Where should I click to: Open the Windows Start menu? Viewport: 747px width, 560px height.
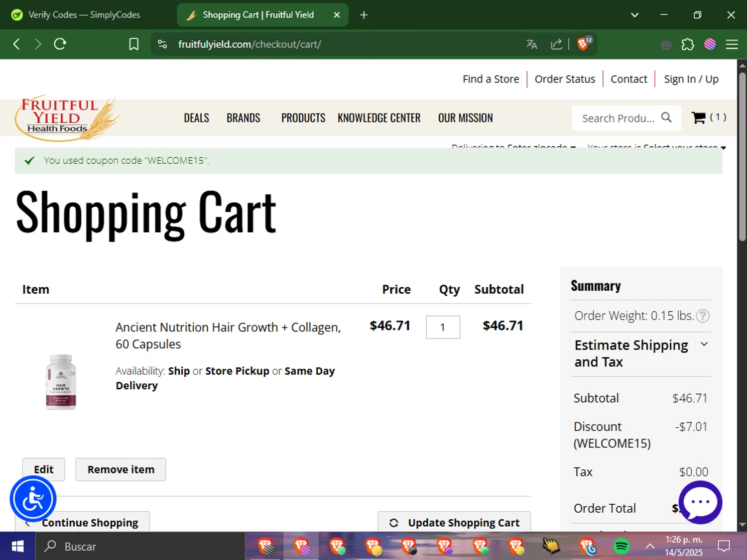[x=17, y=546]
